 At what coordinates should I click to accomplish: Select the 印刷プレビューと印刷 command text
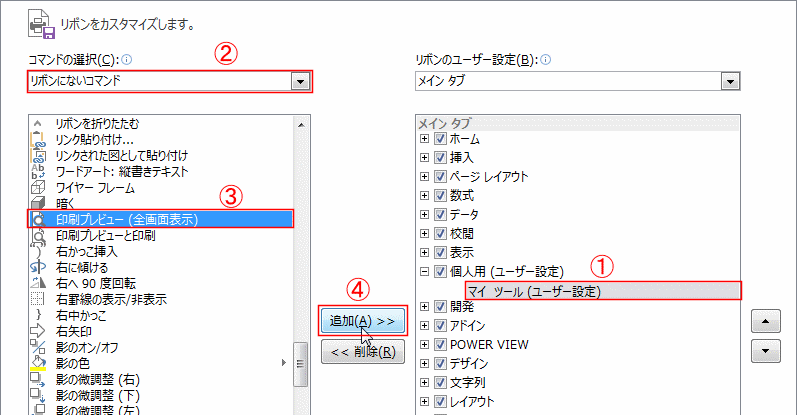[x=105, y=235]
